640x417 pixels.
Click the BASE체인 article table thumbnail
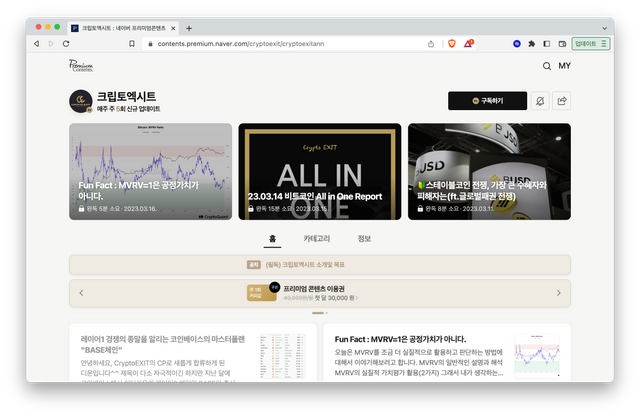pyautogui.click(x=282, y=356)
